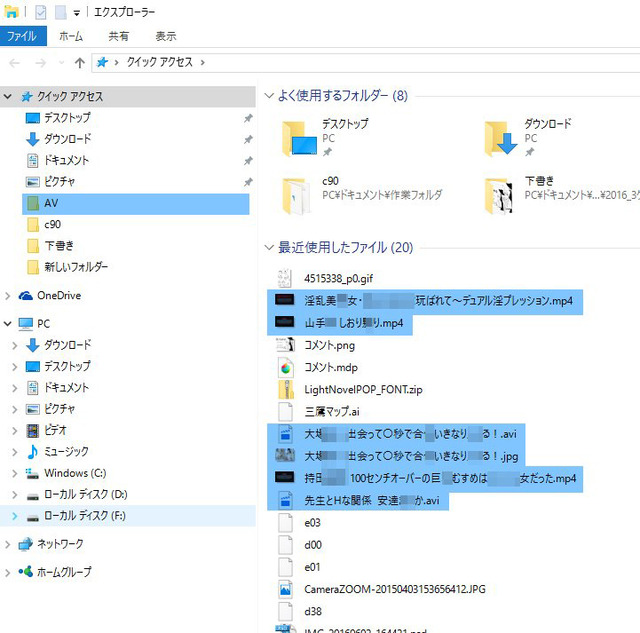Open the デスクトップ frequent folder tile
The height and width of the screenshot is (633, 640).
[325, 138]
